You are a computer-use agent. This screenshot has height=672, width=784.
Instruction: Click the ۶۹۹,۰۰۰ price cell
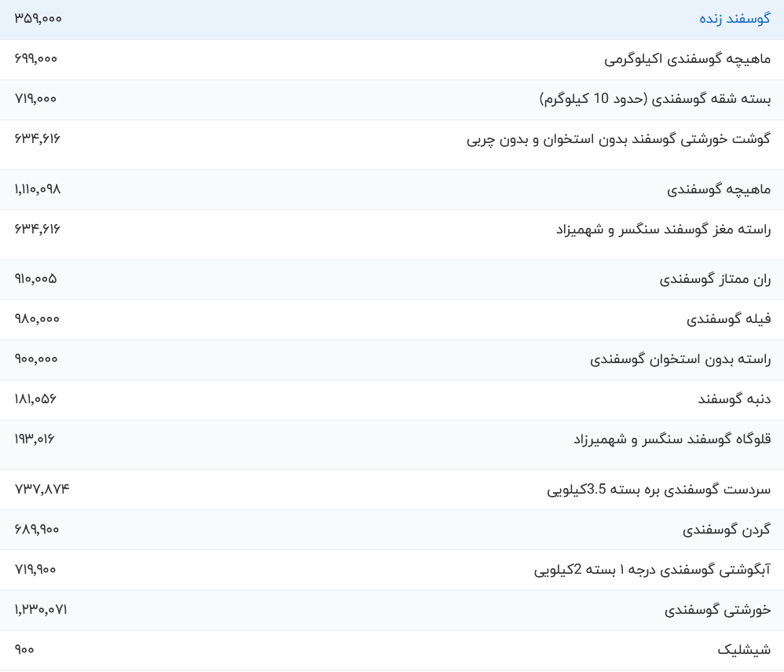[x=36, y=59]
